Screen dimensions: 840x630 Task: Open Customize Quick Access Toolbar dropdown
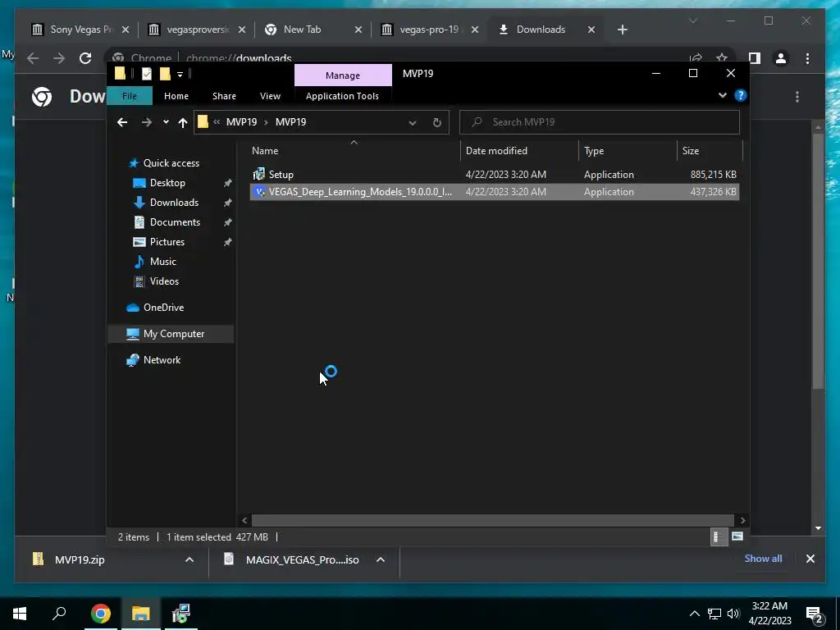click(180, 75)
